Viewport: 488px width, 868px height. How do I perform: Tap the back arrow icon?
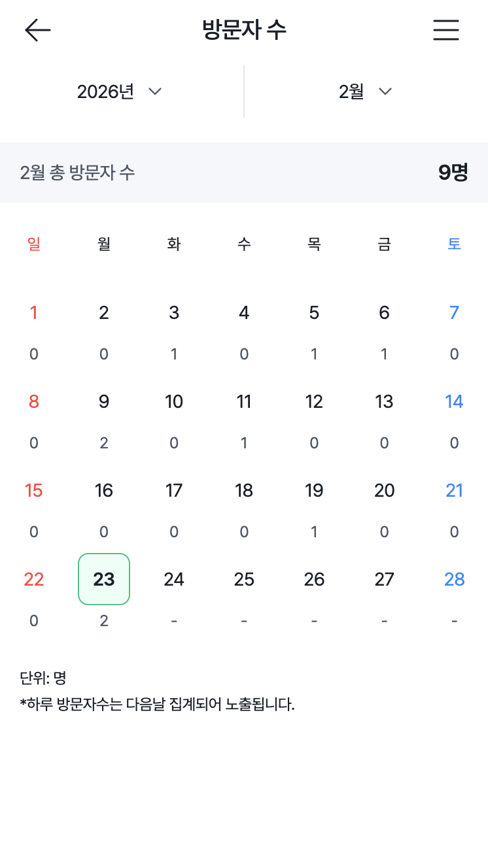coord(37,30)
